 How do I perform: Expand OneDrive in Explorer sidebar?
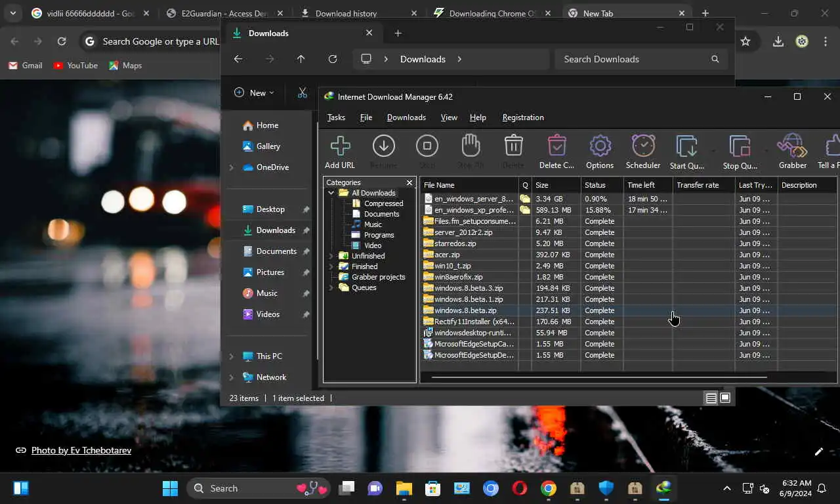(231, 167)
